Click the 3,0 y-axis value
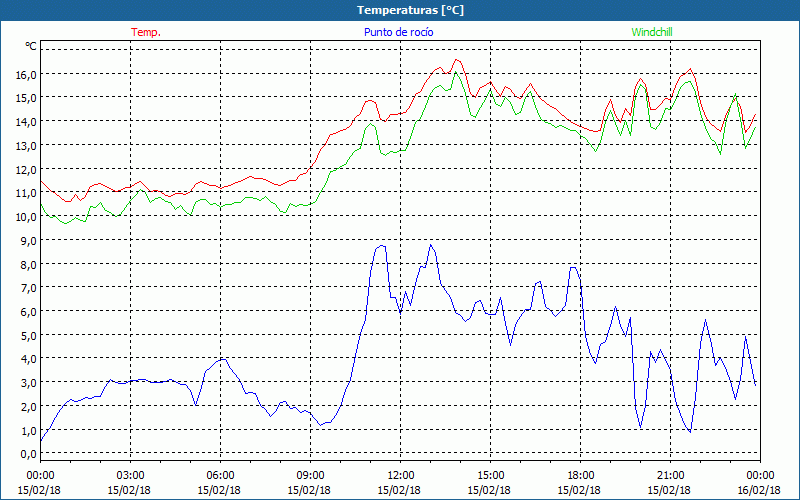The height and width of the screenshot is (500, 800). pos(29,383)
